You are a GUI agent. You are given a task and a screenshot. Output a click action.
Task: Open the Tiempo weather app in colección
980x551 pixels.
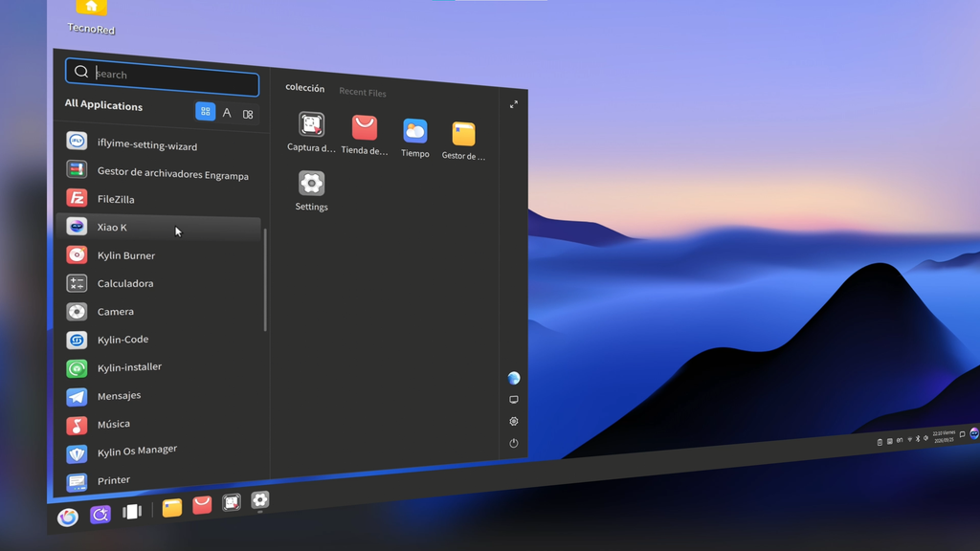tap(415, 138)
